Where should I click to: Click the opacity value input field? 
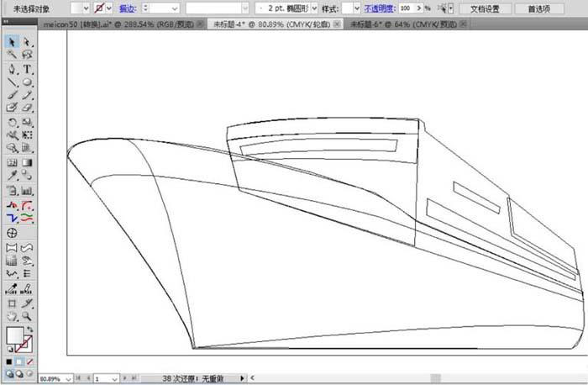click(406, 8)
